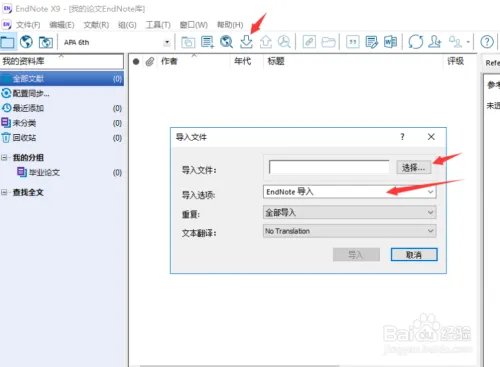The image size is (500, 367).
Task: Select 未分类 group in the sidebar
Action: click(x=62, y=123)
